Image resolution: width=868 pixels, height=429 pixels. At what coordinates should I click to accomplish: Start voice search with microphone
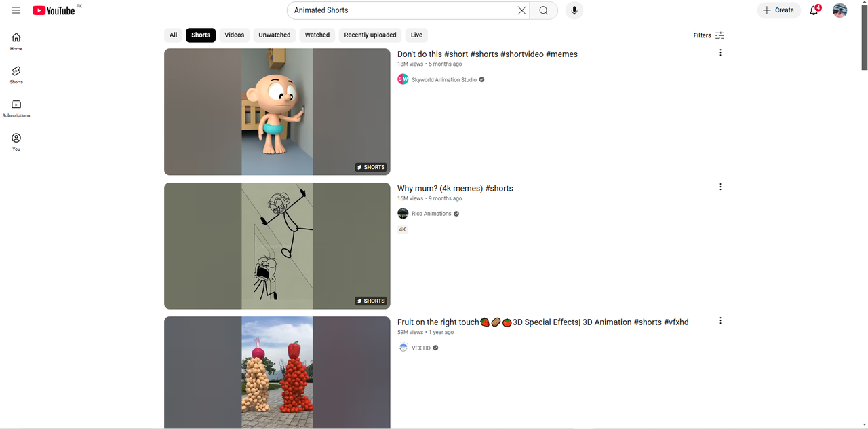[574, 10]
